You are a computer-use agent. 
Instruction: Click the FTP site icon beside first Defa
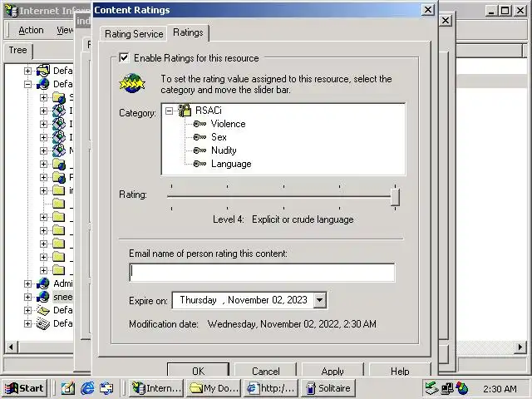tap(43, 71)
